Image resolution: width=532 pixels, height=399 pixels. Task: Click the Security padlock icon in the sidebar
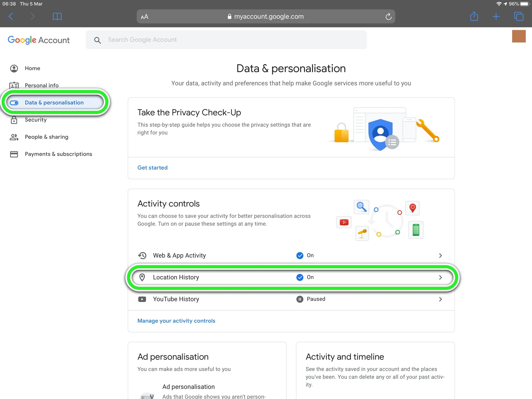click(x=14, y=120)
